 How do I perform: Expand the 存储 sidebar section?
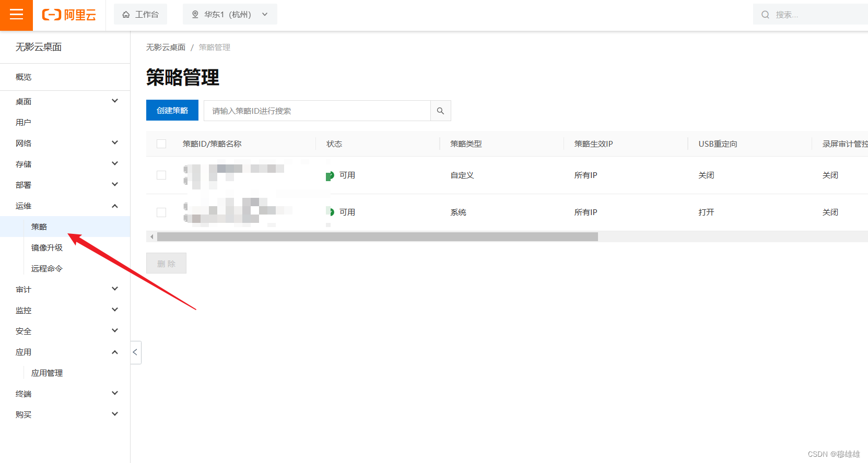click(115, 163)
